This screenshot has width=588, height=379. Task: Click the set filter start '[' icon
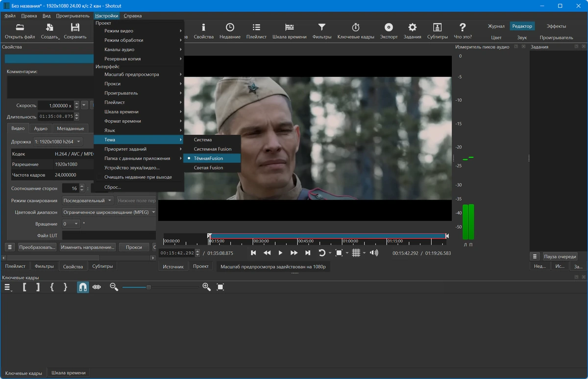[24, 287]
